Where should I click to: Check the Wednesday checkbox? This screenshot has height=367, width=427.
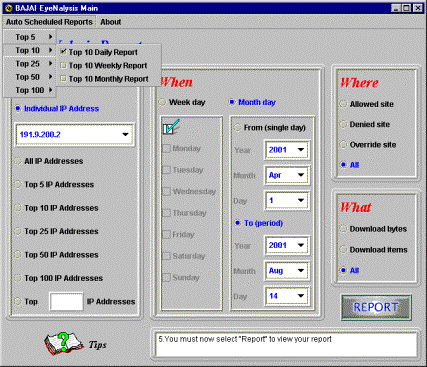[x=166, y=192]
